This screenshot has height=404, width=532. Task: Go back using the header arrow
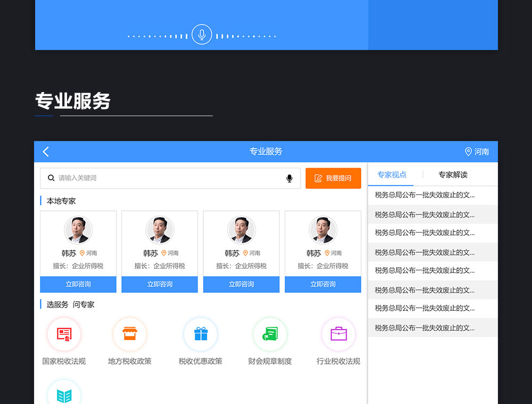(46, 152)
